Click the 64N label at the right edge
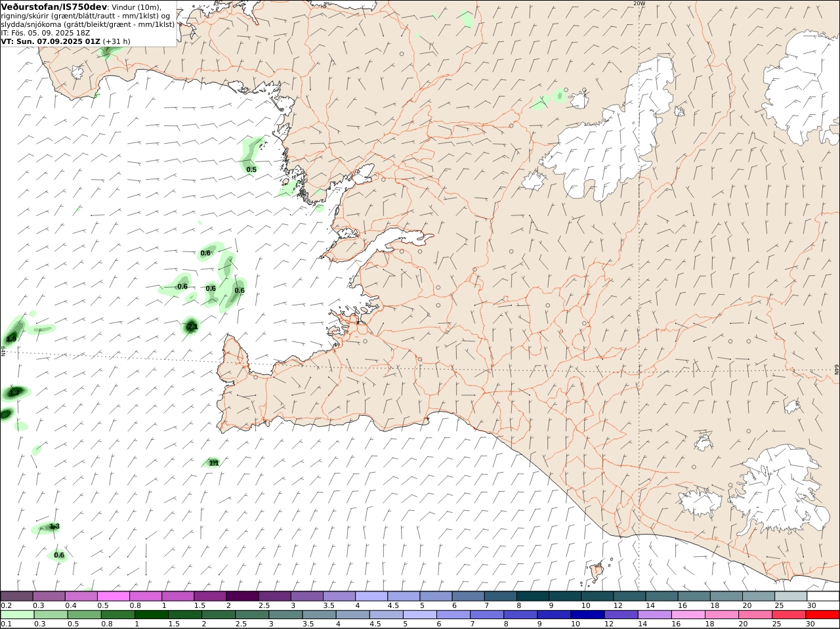840x629 pixels. pos(836,370)
